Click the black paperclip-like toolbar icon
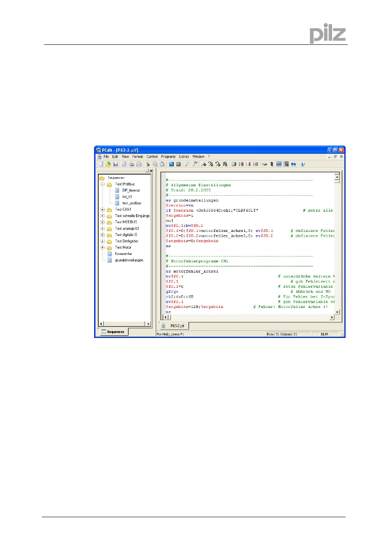The image size is (392, 555). [x=272, y=164]
